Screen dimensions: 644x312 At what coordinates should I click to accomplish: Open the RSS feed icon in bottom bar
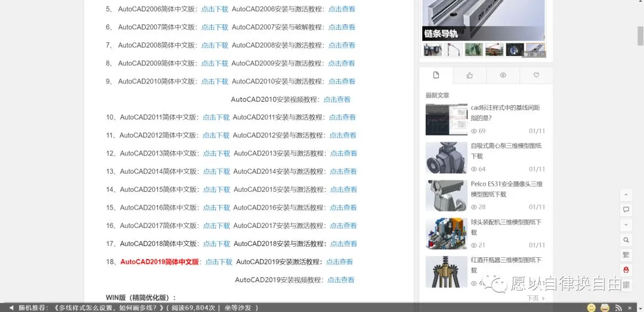tap(618, 307)
